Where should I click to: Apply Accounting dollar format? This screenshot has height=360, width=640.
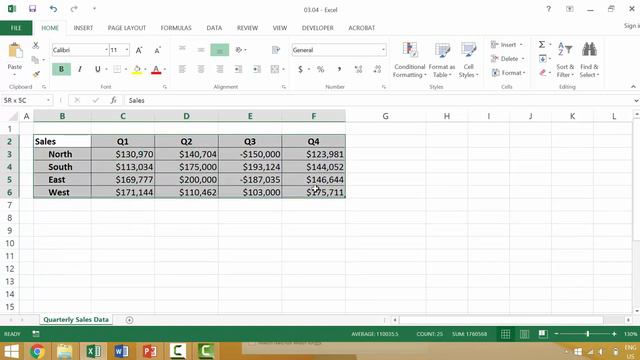coord(300,69)
